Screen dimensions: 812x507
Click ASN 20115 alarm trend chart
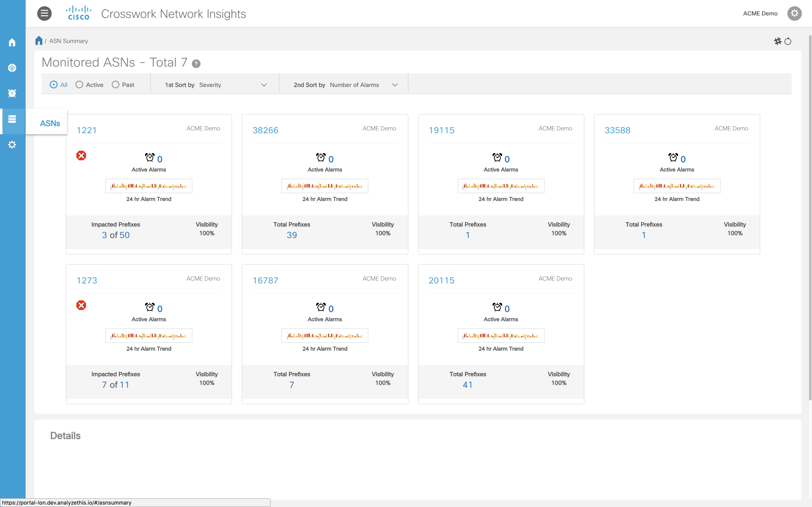coord(501,335)
